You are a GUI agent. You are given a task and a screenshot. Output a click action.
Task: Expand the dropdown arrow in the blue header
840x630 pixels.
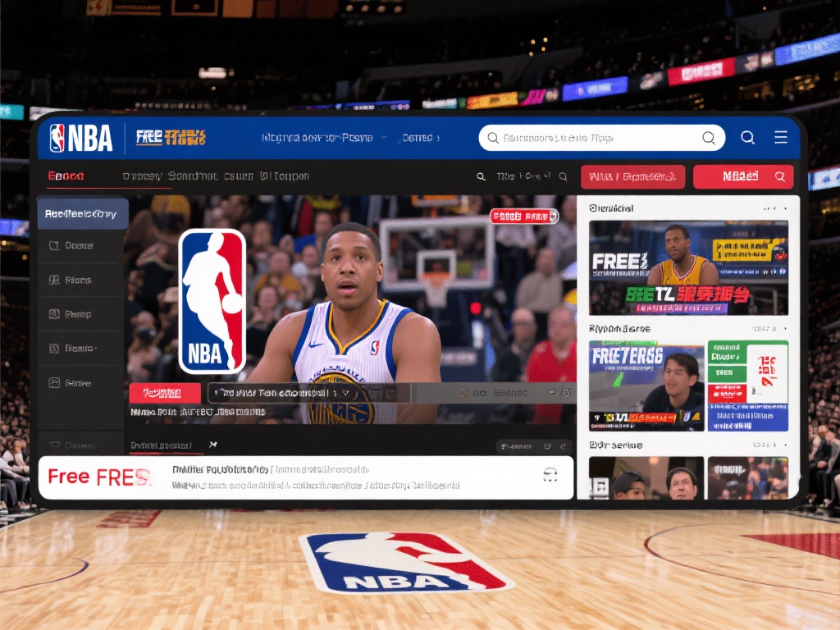383,138
